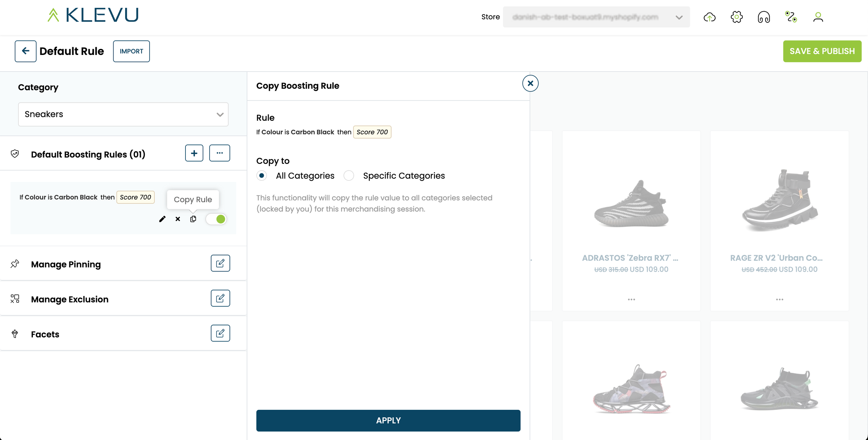Open the Facets edit icon
The image size is (868, 440).
[x=220, y=333]
